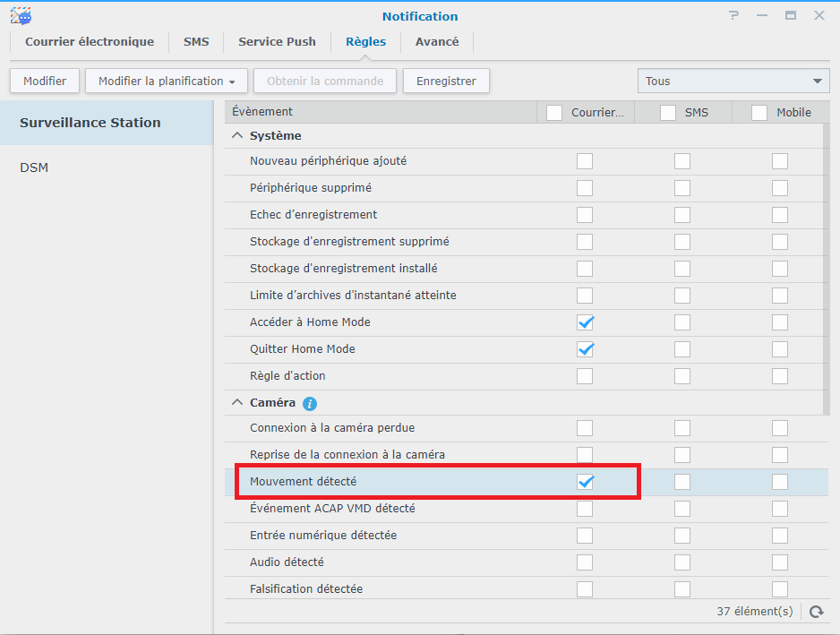The height and width of the screenshot is (635, 840).
Task: Minimize the Notification window
Action: pos(762,16)
